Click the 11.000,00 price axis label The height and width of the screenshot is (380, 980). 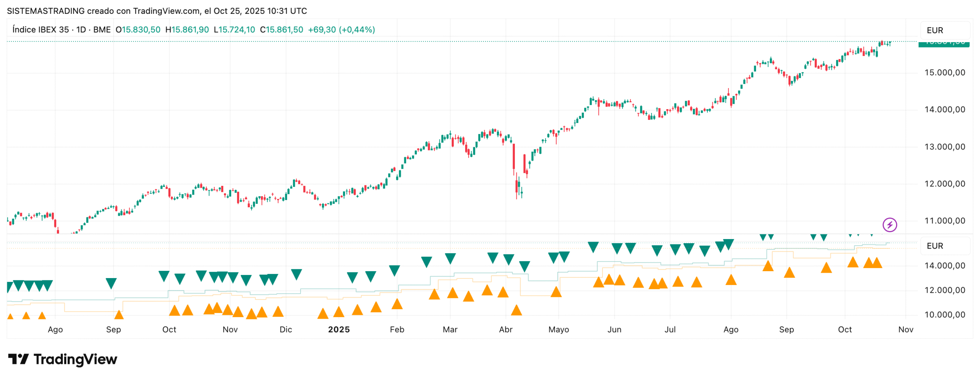click(x=944, y=221)
